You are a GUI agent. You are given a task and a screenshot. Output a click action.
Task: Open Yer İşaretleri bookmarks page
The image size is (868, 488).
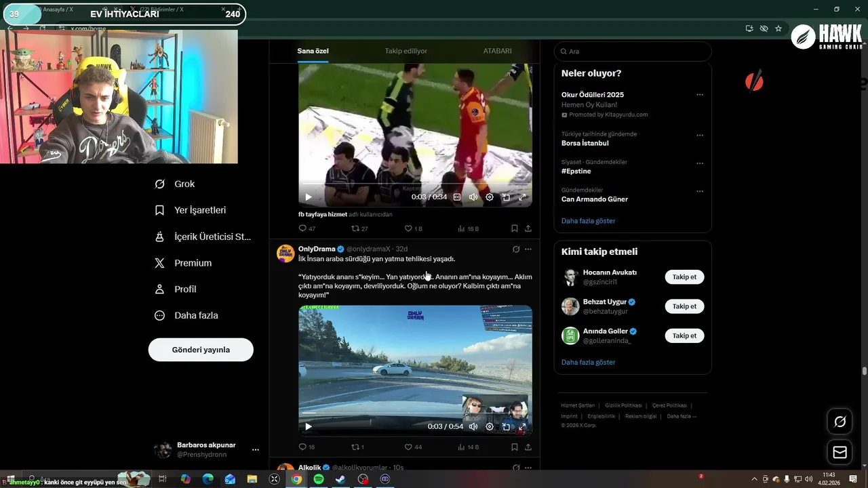click(190, 210)
